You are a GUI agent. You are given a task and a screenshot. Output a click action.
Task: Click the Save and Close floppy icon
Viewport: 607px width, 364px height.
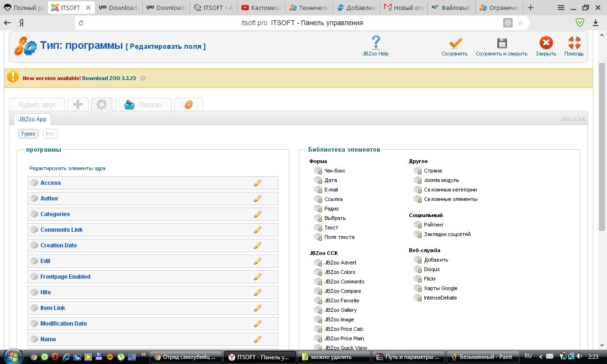pyautogui.click(x=501, y=44)
